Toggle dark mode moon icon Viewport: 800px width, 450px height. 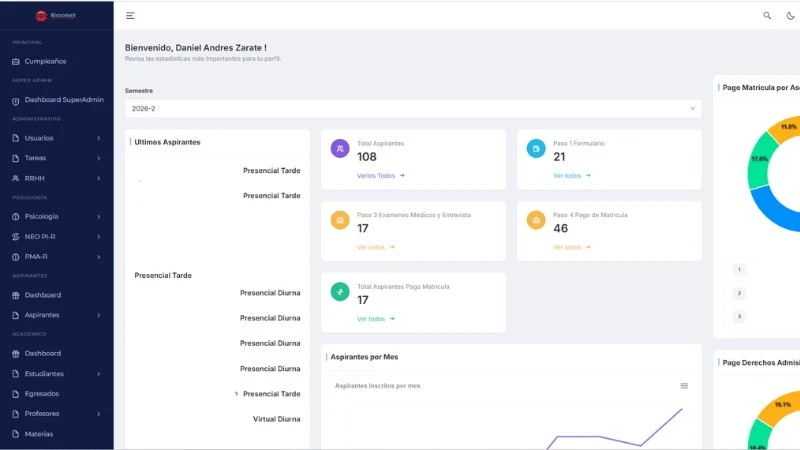point(790,15)
